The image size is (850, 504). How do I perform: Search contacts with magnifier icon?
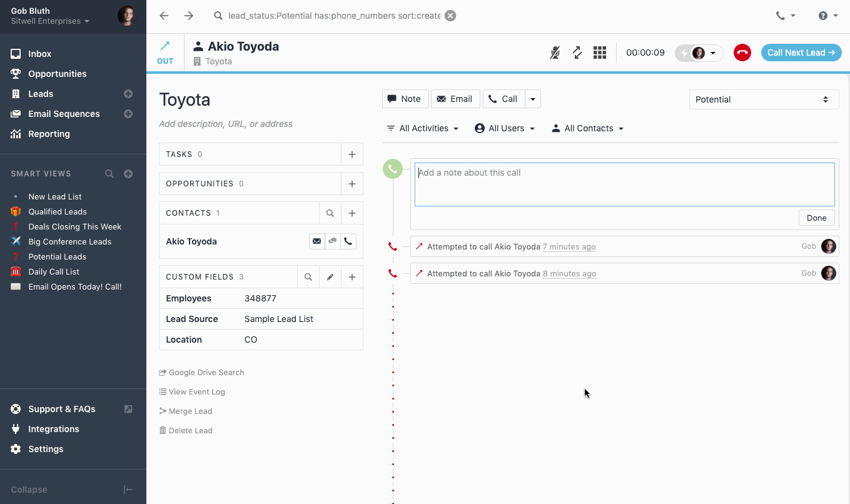pos(330,213)
